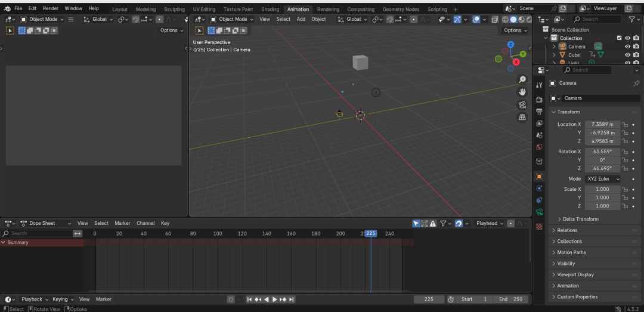Open the Output properties tab icon
The image size is (644, 312).
point(539,112)
